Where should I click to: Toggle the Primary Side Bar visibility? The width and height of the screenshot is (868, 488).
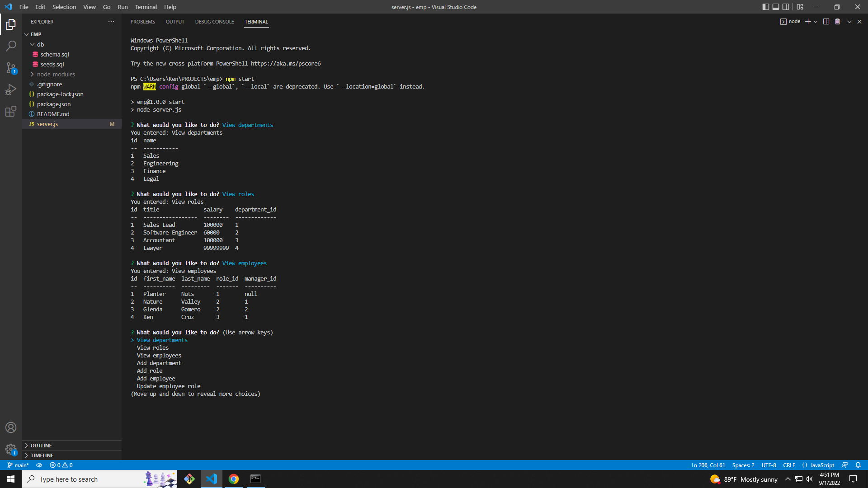pyautogui.click(x=765, y=7)
